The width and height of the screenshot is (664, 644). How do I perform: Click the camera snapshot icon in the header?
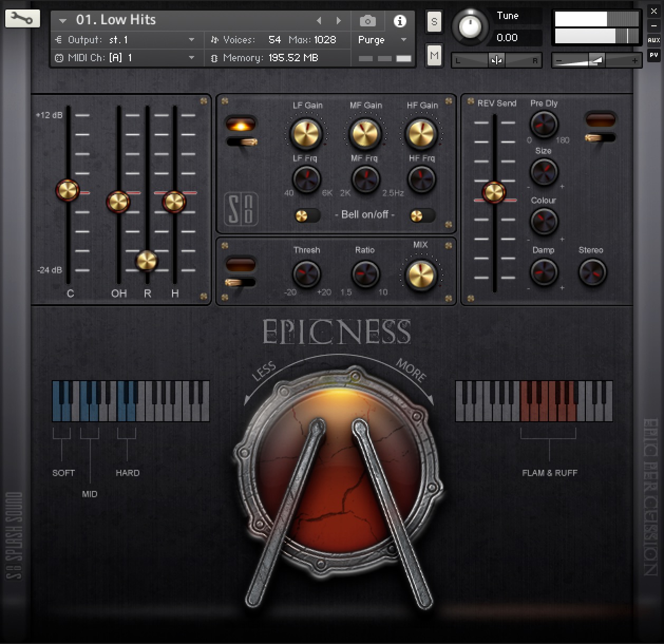[367, 21]
